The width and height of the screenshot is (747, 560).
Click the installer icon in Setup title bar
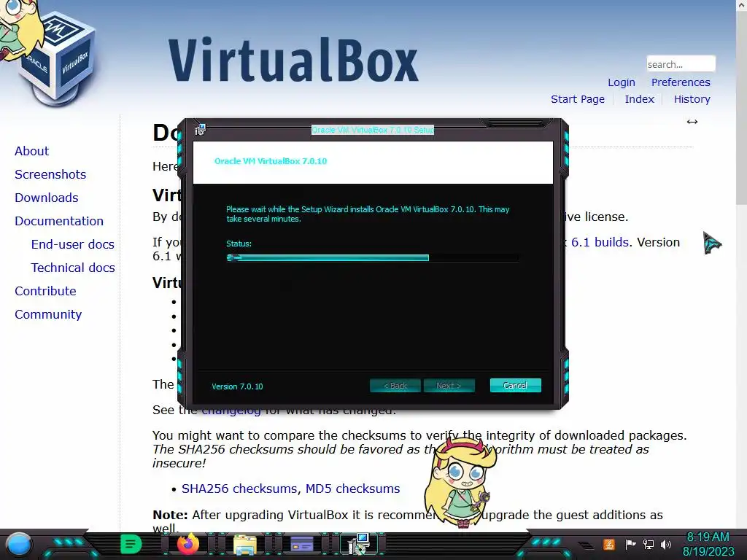(200, 129)
